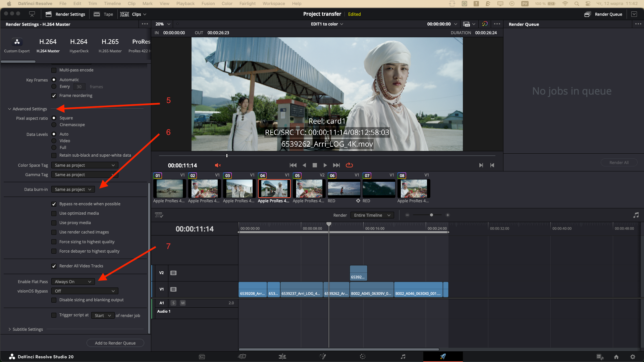Open Project Manager from bottom right
The image size is (644, 362).
tap(616, 357)
